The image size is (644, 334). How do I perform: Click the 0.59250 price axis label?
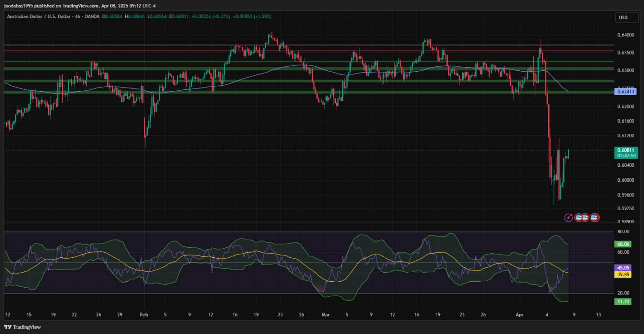click(626, 208)
